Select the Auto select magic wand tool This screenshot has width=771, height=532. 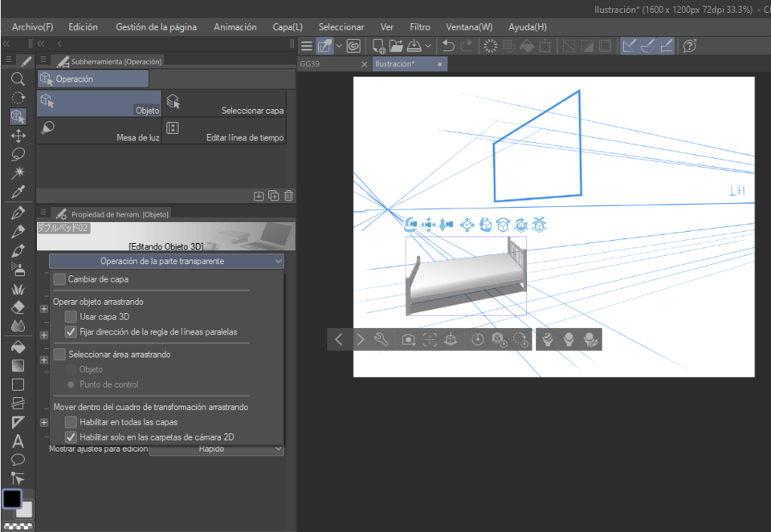(18, 173)
